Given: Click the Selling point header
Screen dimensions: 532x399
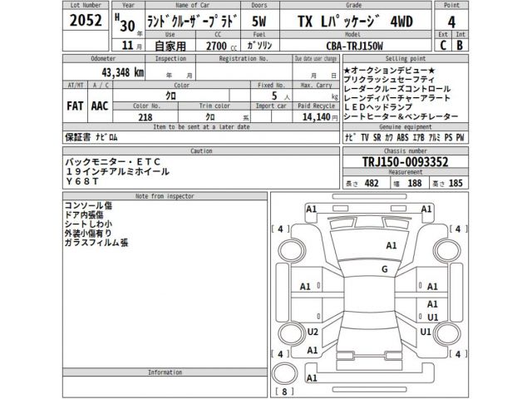Looking at the screenshot, I should pos(406,58).
